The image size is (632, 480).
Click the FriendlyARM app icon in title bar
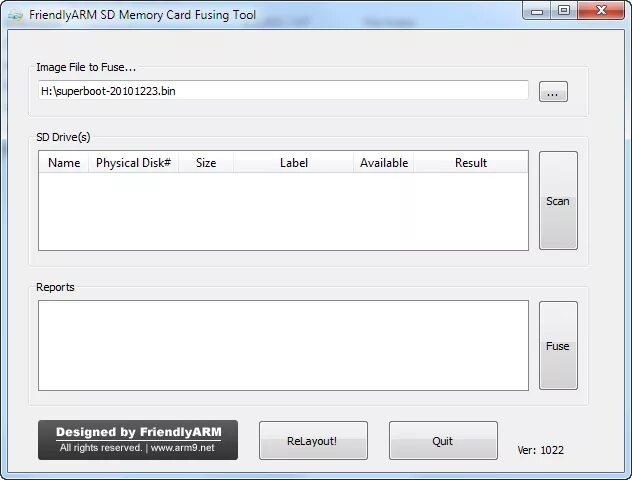click(x=16, y=15)
